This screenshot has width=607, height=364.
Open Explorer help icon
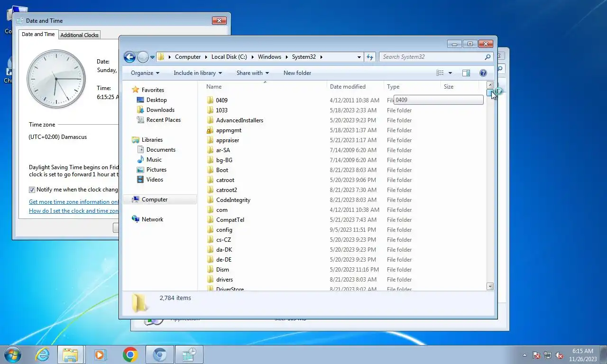click(x=483, y=73)
